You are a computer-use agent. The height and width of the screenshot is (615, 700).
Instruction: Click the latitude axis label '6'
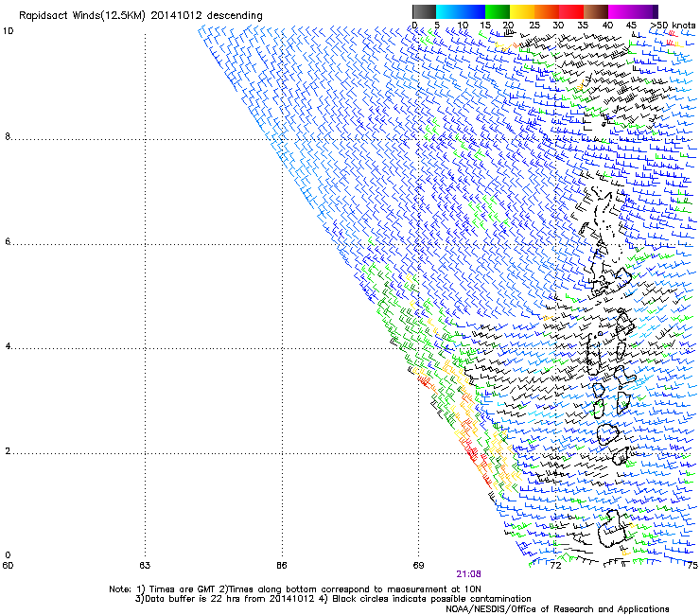coord(8,241)
